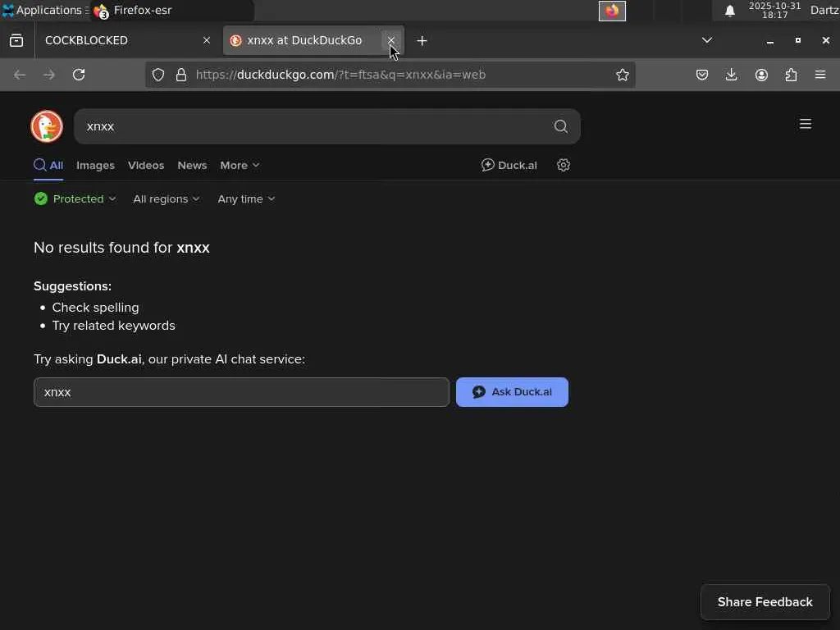The image size is (840, 630).
Task: Open the Any time filter dropdown
Action: (x=246, y=199)
